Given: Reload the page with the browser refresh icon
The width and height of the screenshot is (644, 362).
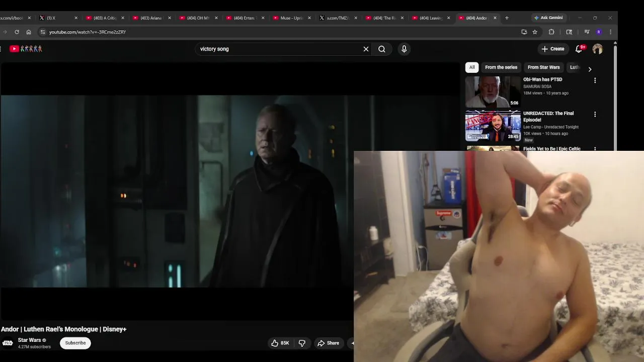Looking at the screenshot, I should 17,32.
